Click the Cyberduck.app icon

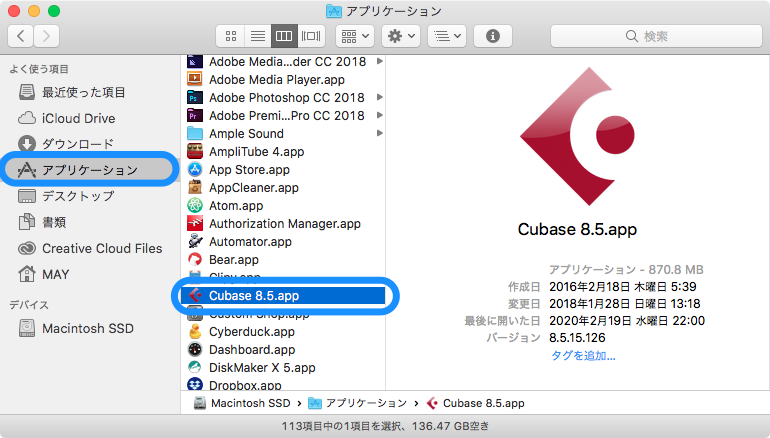pyautogui.click(x=195, y=331)
